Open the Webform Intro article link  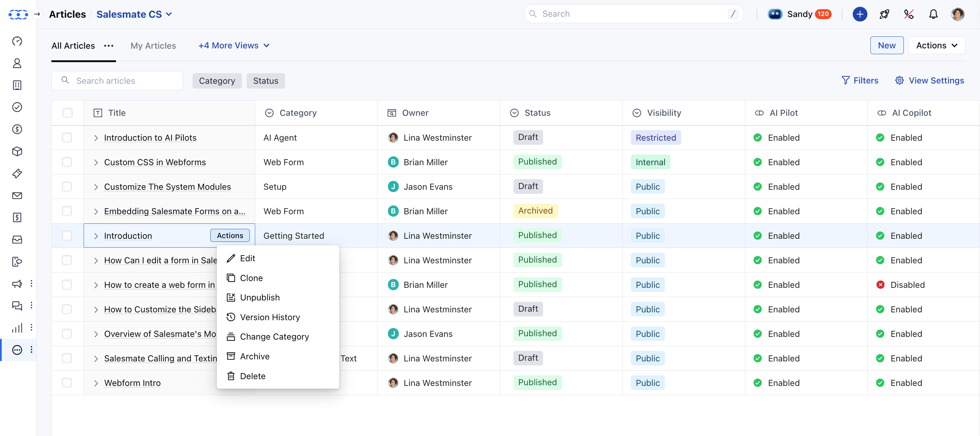pyautogui.click(x=132, y=383)
